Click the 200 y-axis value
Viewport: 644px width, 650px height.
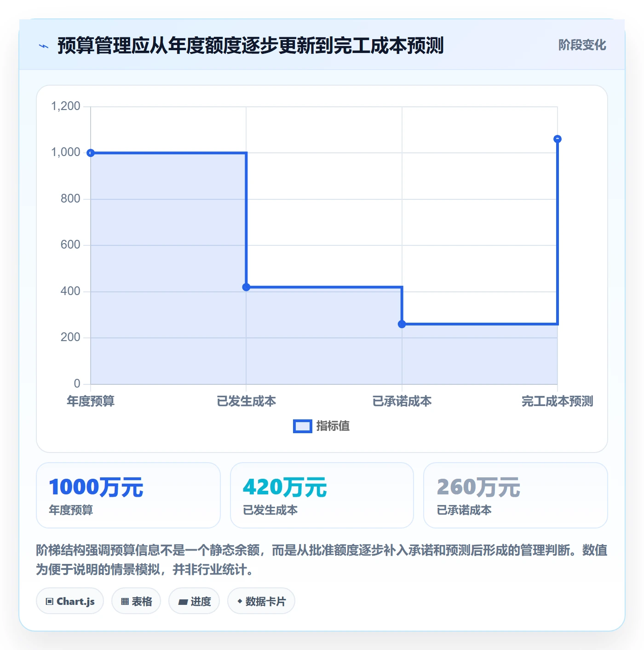(70, 337)
